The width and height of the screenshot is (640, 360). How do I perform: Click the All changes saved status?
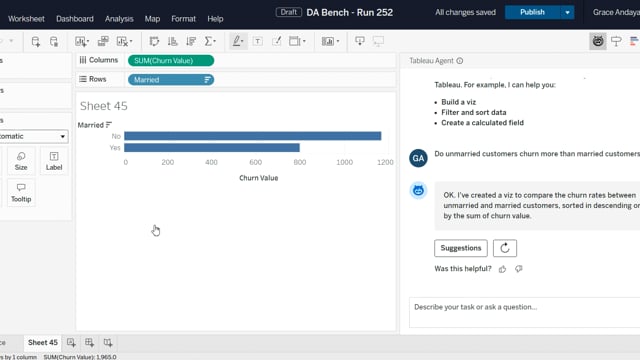coord(465,12)
